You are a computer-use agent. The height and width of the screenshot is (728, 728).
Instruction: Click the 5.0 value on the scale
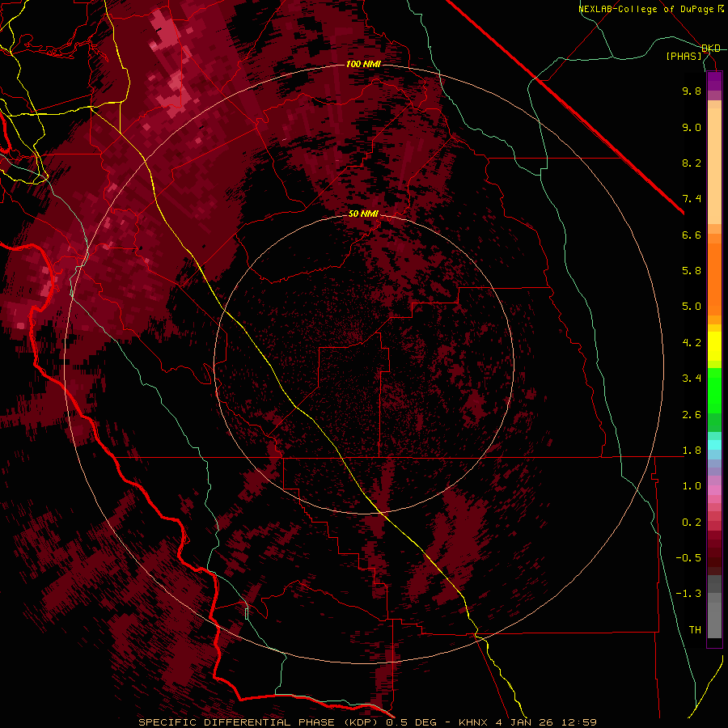tap(692, 307)
